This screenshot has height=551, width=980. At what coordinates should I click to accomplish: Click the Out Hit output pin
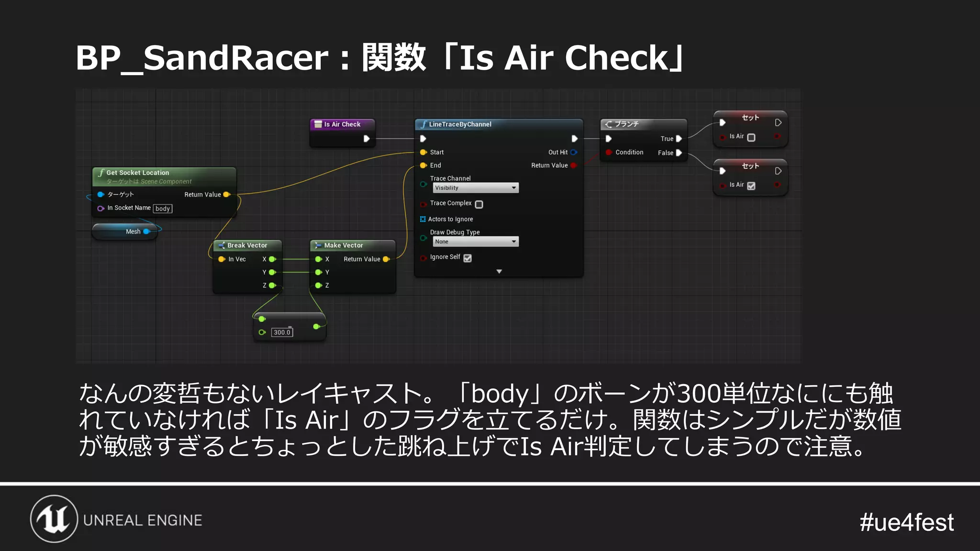pyautogui.click(x=574, y=152)
